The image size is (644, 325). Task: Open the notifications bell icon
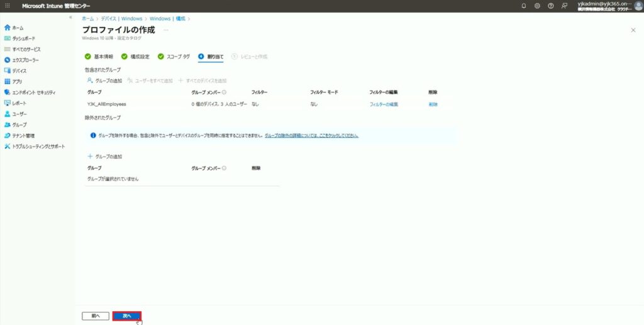524,6
